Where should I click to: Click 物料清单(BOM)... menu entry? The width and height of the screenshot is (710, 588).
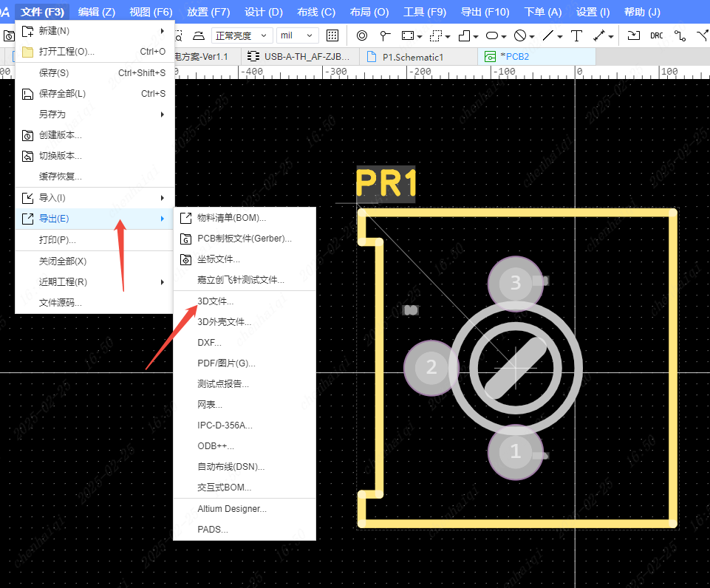point(231,218)
